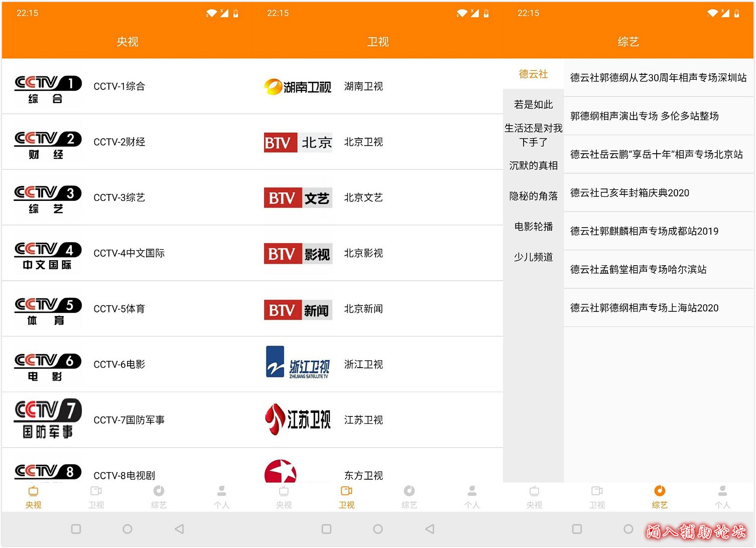Screen dimensions: 756x548
Task: Tap the 东方卫视 red star logo
Action: [281, 471]
